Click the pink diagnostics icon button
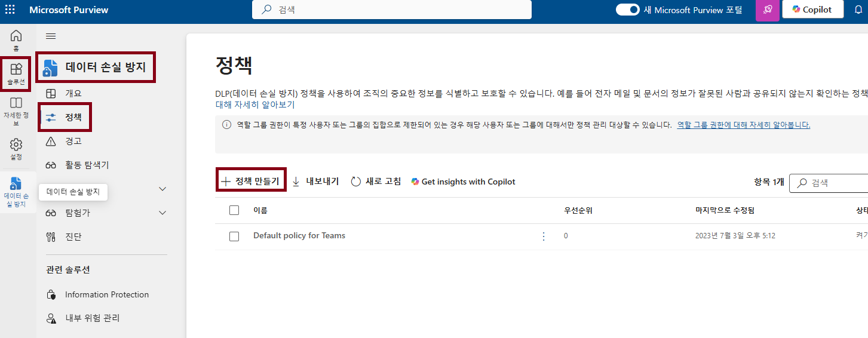The width and height of the screenshot is (868, 338). tap(768, 10)
